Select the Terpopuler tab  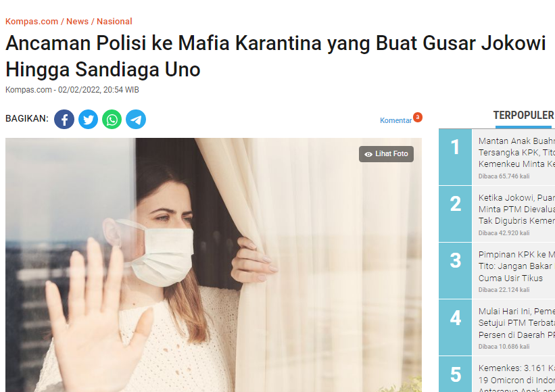pos(523,116)
